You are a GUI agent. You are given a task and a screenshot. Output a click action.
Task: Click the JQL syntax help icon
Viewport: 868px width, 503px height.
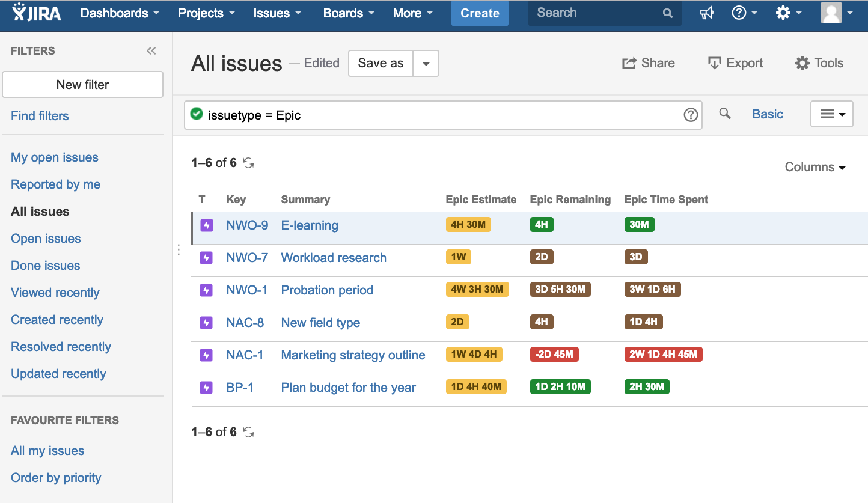(691, 115)
